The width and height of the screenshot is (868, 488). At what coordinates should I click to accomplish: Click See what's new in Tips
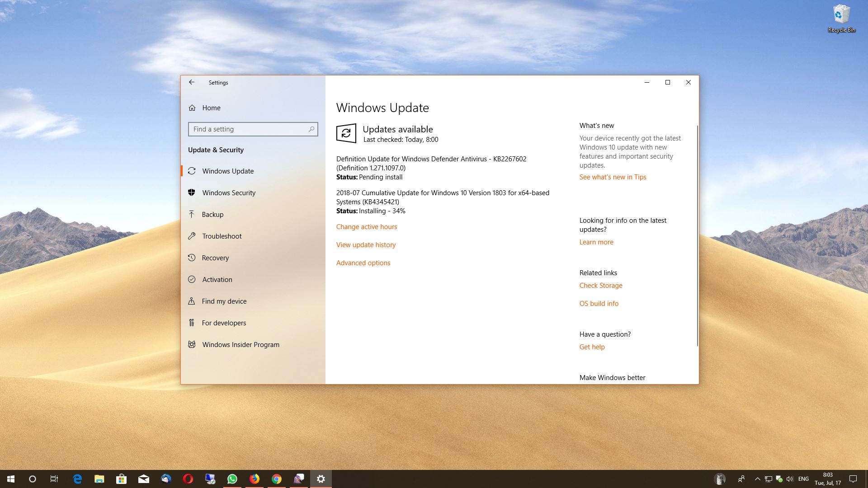[x=613, y=177]
